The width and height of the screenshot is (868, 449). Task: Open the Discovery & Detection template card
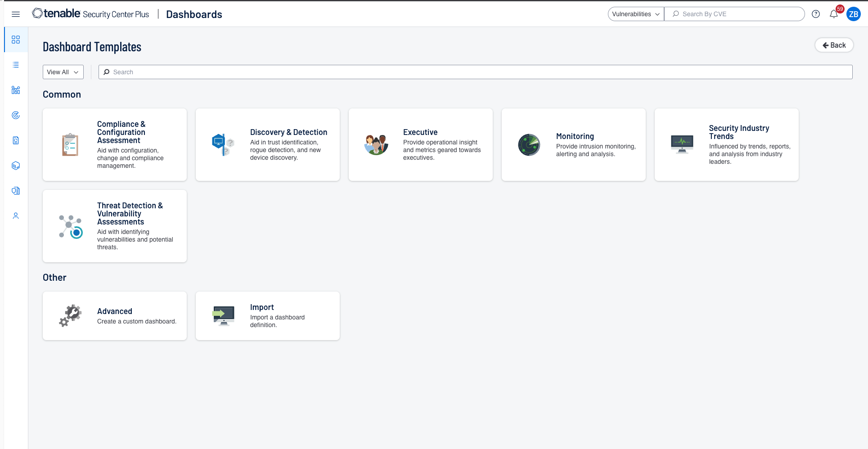[268, 144]
